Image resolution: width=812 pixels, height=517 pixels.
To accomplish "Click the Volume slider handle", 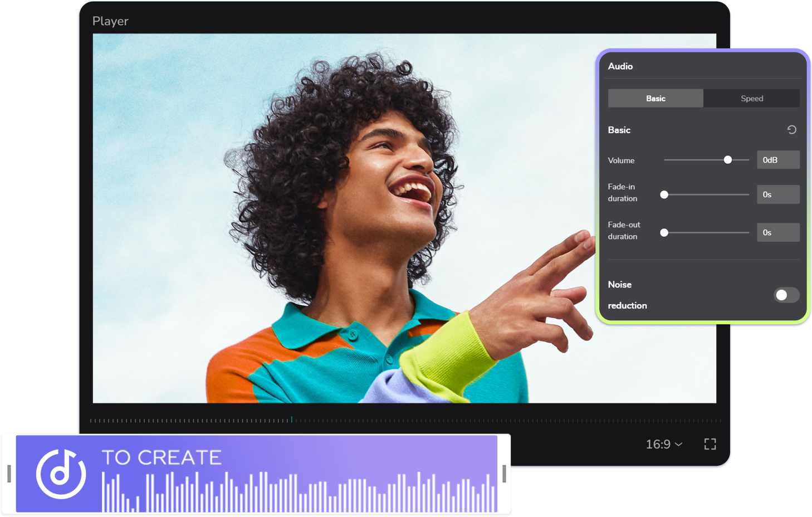I will point(727,160).
